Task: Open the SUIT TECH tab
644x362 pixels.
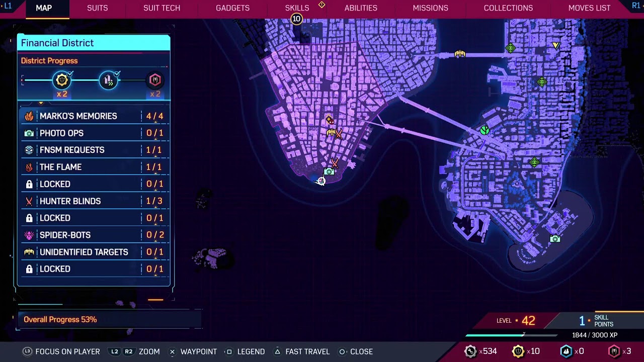Action: point(162,8)
